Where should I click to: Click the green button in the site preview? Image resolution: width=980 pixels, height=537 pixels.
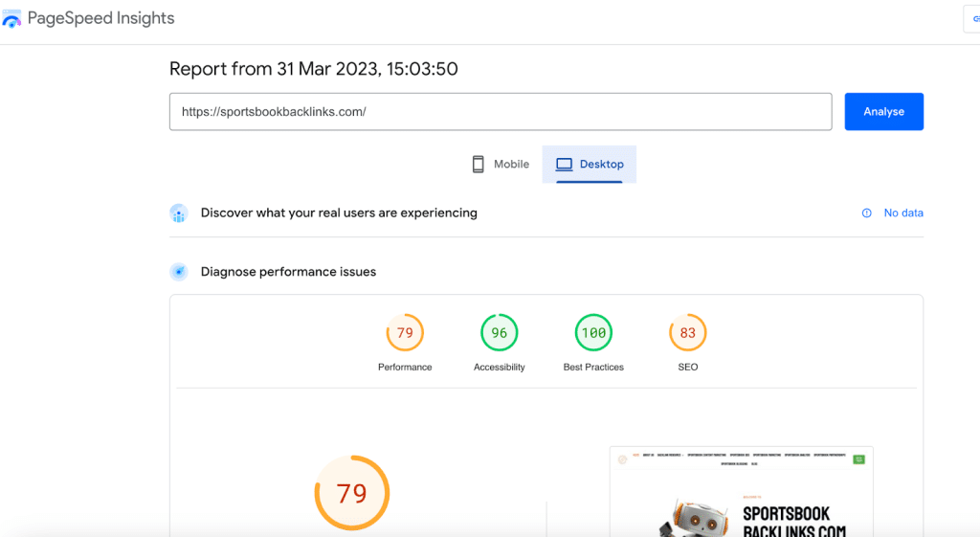tap(858, 459)
